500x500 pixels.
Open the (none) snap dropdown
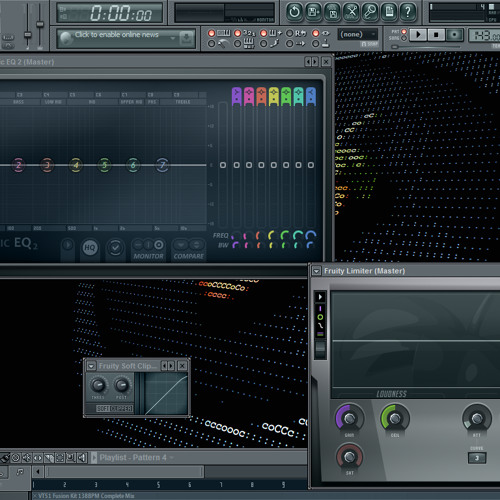click(358, 34)
